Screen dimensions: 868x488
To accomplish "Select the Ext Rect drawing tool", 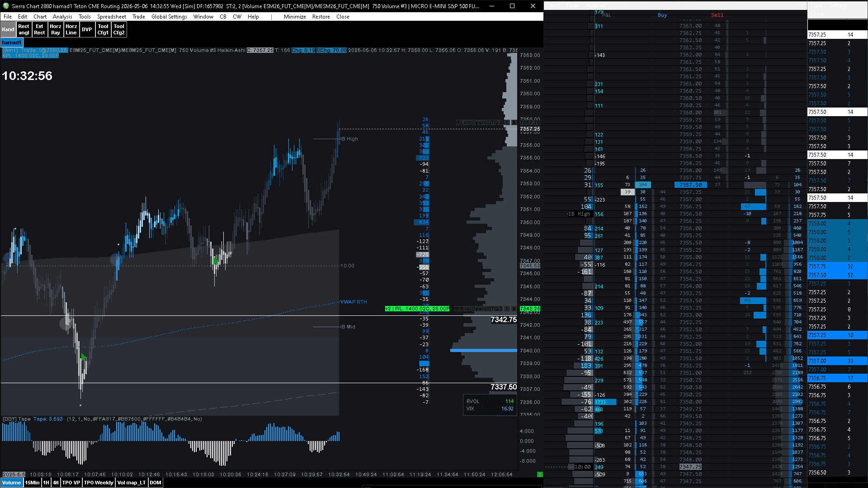I will click(x=40, y=29).
